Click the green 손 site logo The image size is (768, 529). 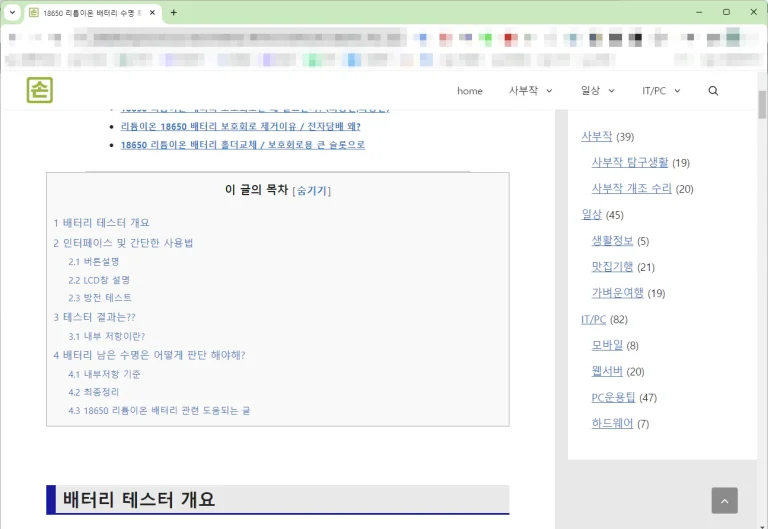(40, 90)
